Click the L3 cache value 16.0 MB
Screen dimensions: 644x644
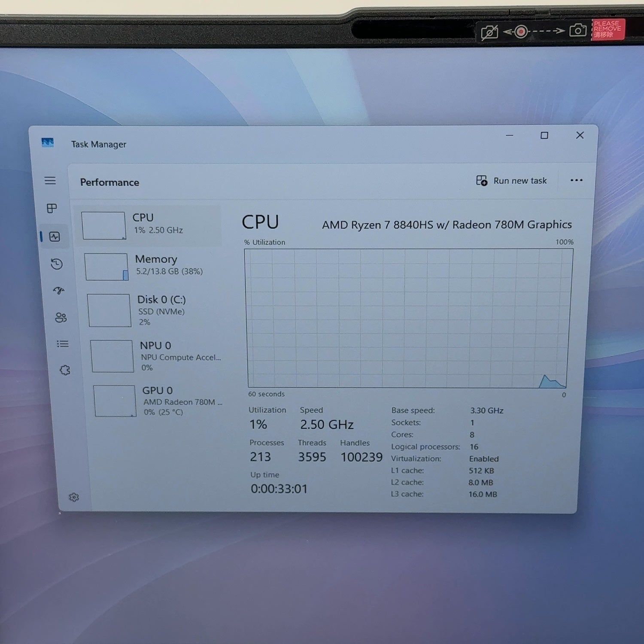[483, 495]
